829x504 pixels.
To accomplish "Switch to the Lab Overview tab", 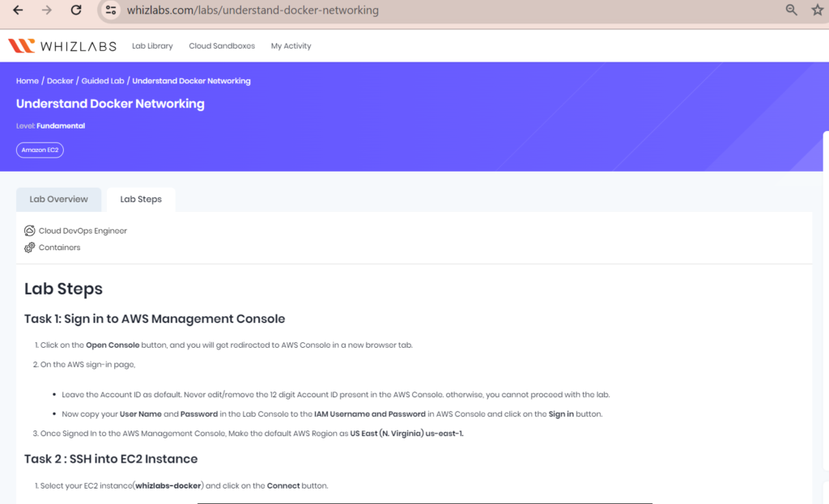I will [58, 199].
